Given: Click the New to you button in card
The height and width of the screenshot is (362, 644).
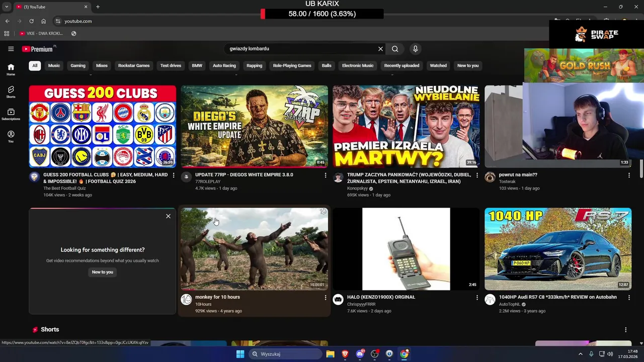Looking at the screenshot, I should point(103,272).
